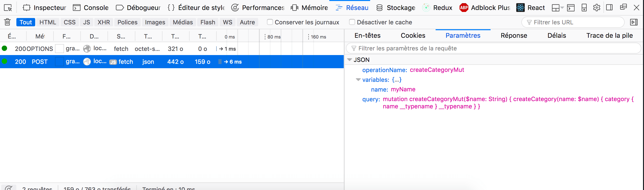Change devtools dock side icon
Viewport: 644px width, 190px height.
(x=609, y=8)
